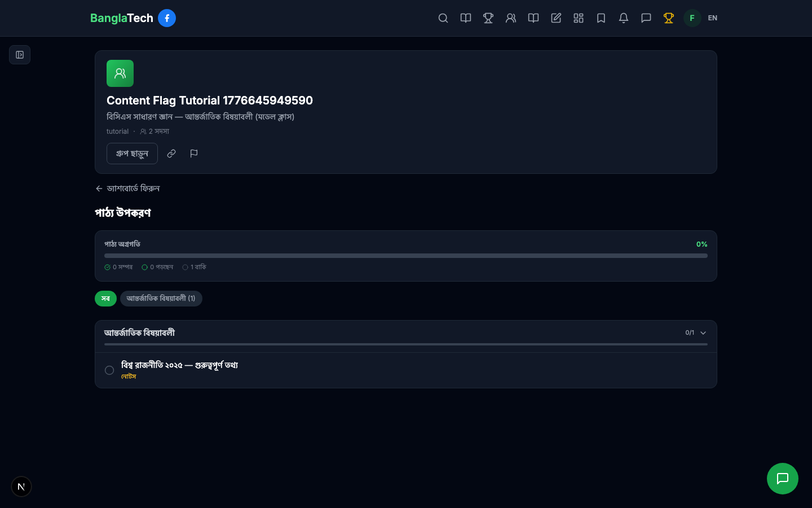This screenshot has height=508, width=812.
Task: Switch language with the EN control
Action: tap(712, 18)
